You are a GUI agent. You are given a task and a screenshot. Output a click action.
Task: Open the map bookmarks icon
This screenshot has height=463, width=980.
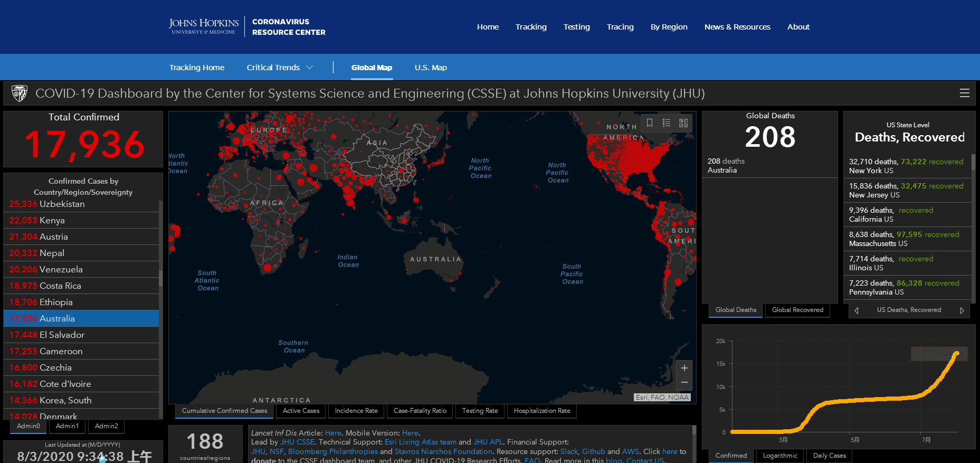(650, 123)
